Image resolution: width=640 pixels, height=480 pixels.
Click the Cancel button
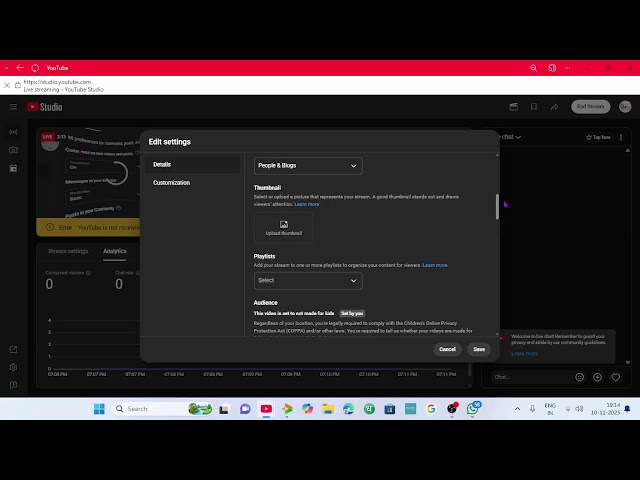(x=447, y=349)
